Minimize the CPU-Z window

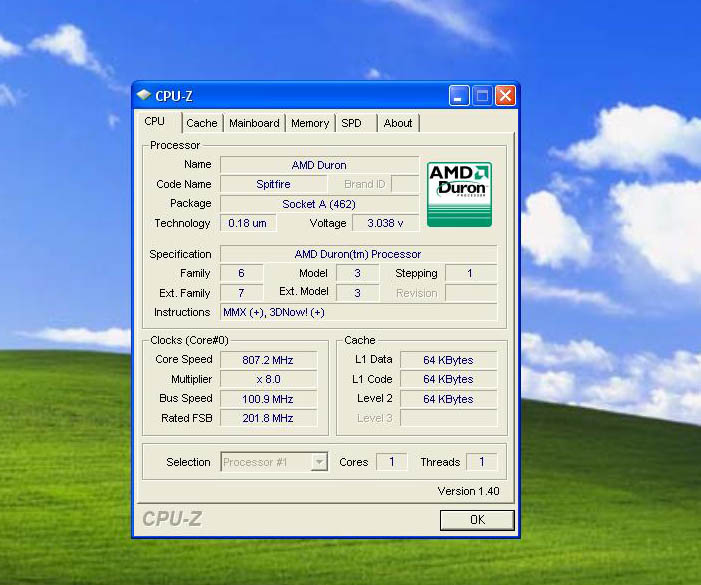459,96
